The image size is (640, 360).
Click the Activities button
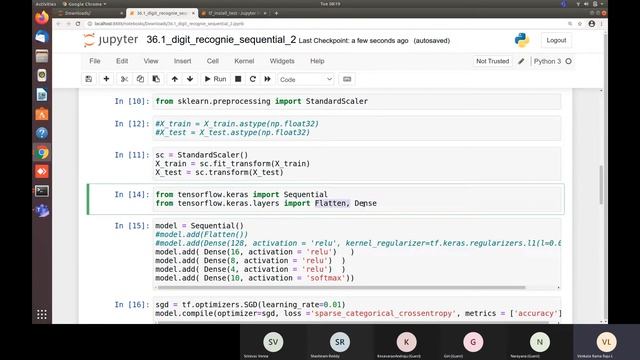pyautogui.click(x=45, y=4)
